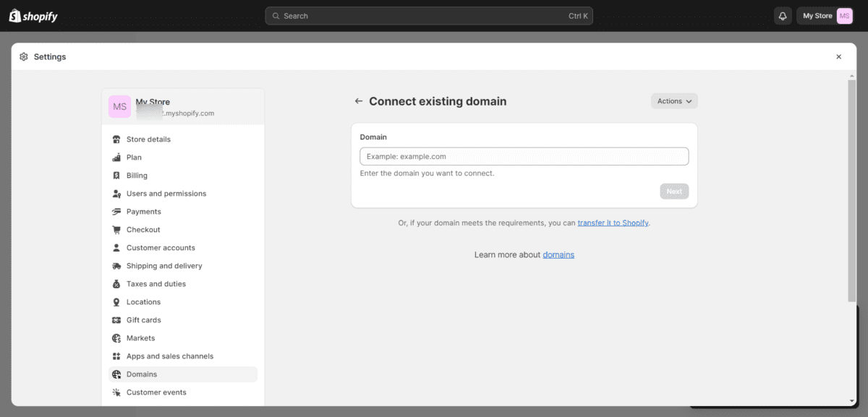Open Store details via its bag icon
This screenshot has width=868, height=417.
[116, 139]
